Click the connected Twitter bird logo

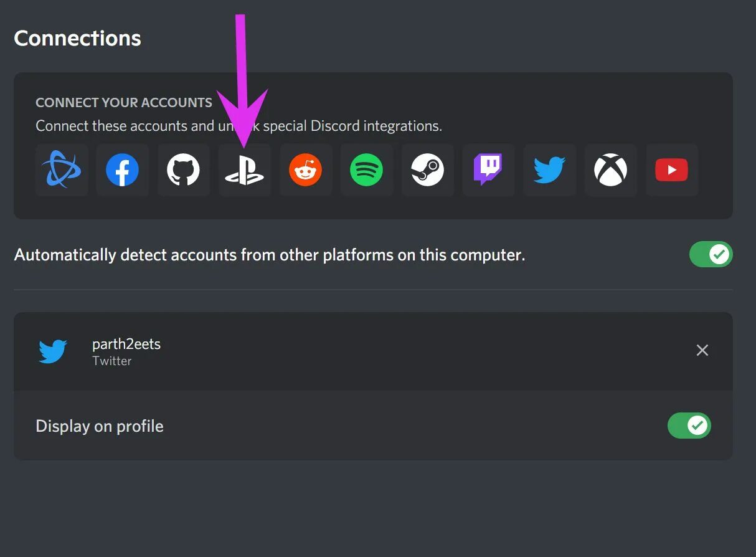[53, 351]
